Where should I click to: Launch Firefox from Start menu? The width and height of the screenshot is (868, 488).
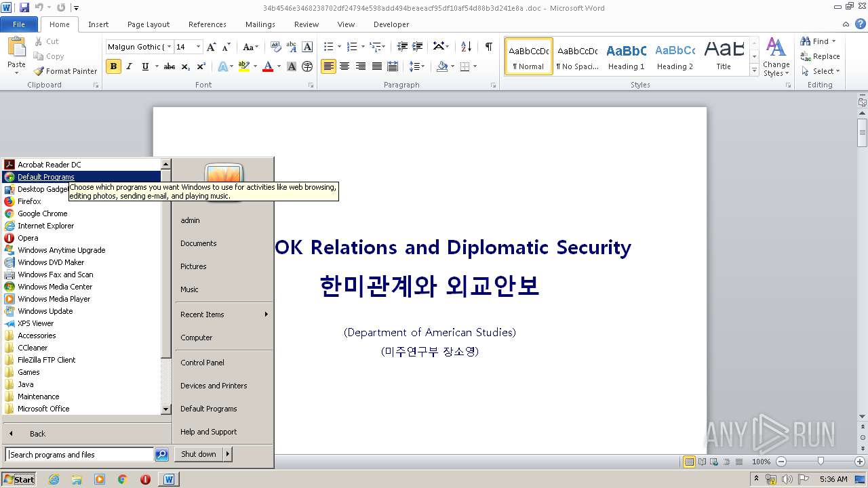coord(29,201)
